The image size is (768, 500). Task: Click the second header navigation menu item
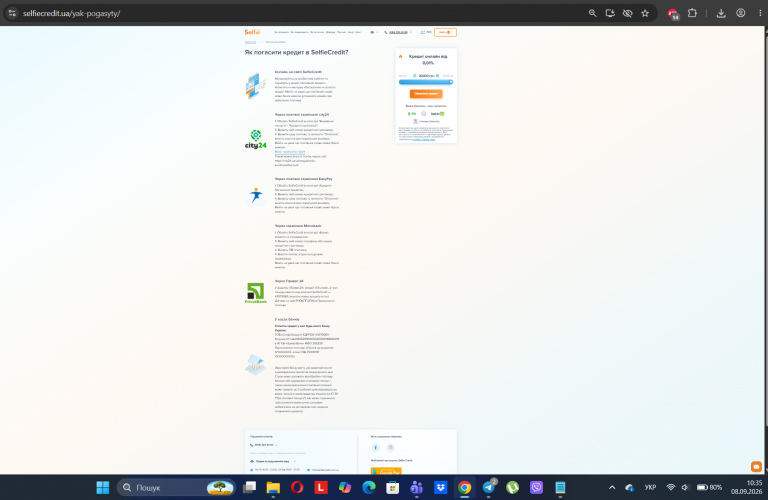(299, 32)
